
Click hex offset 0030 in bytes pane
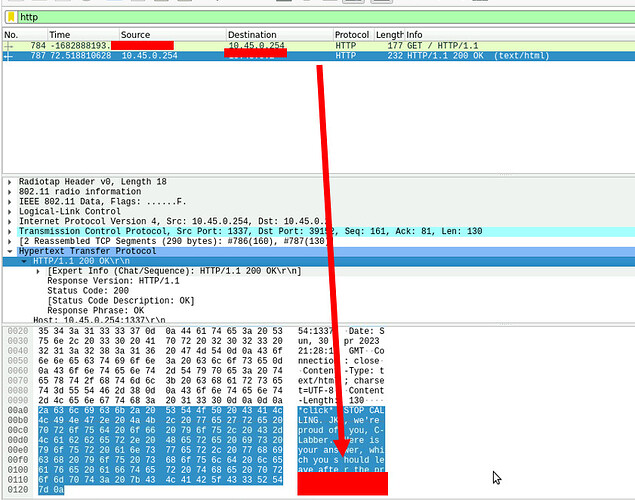[18, 341]
